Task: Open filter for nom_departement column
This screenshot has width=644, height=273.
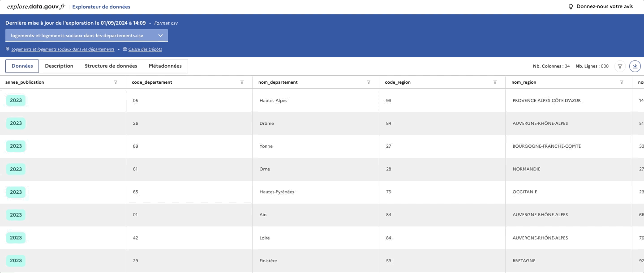Action: 369,82
